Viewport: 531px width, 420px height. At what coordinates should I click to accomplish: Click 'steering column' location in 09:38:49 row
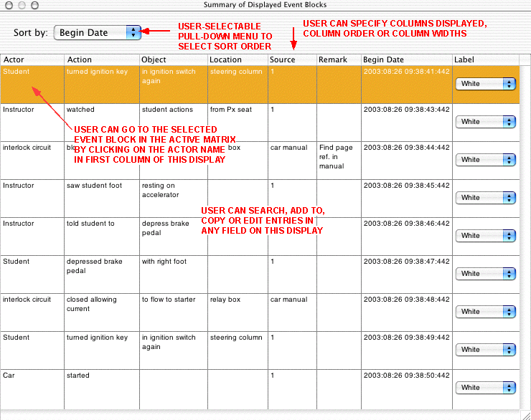238,350
